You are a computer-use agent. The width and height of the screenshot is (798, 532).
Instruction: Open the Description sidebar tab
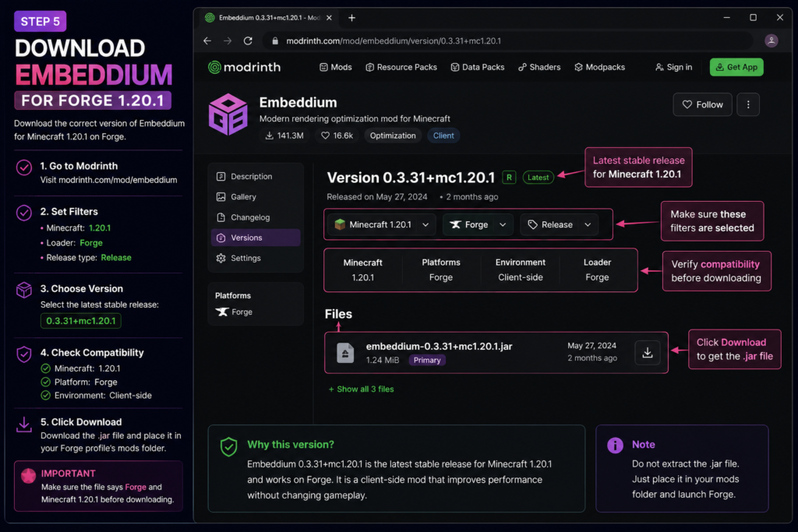[x=256, y=177]
